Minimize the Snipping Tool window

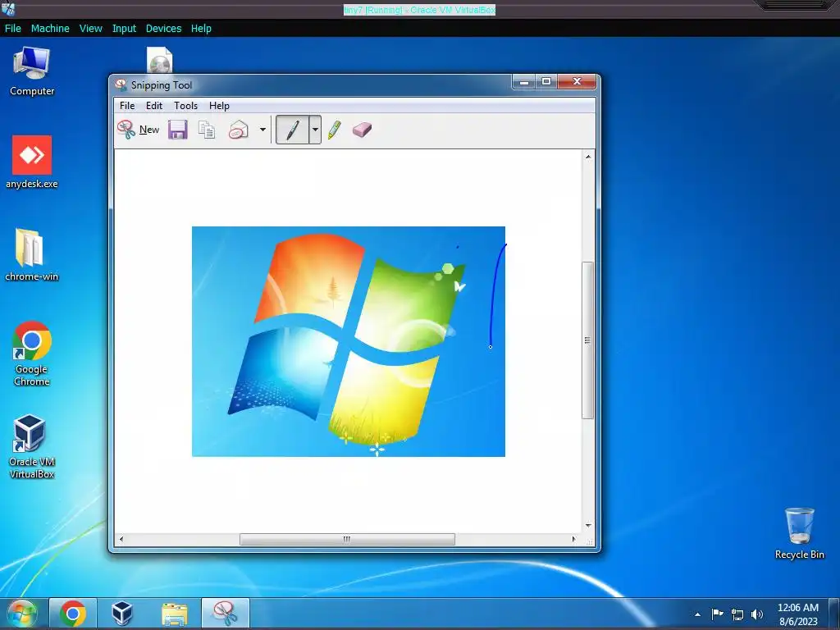pyautogui.click(x=524, y=81)
